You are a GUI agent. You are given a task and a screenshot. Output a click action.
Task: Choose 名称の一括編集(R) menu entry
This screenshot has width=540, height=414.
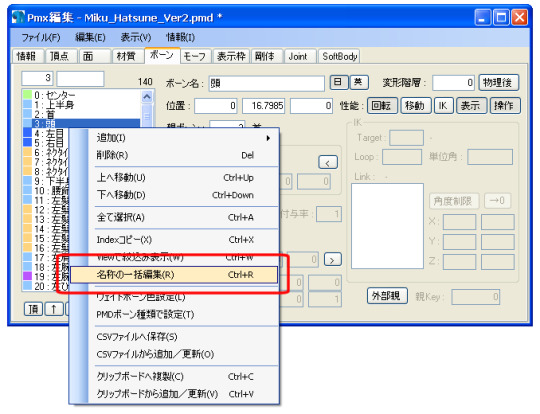tap(174, 275)
